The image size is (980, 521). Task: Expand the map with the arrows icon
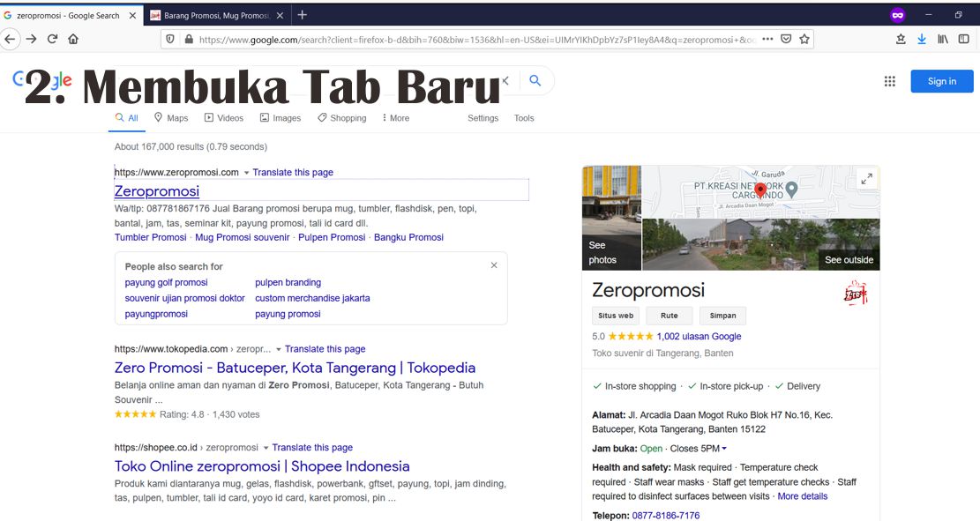(x=866, y=179)
